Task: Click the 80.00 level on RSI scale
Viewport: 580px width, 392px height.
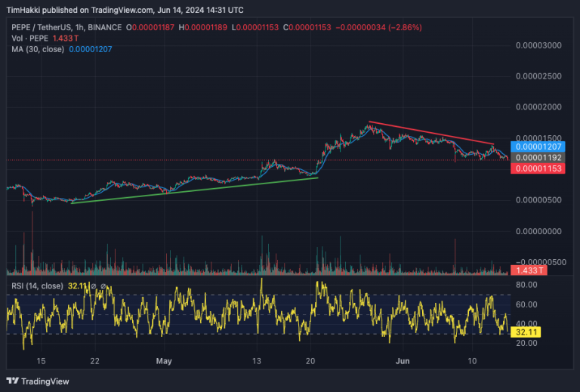Action: pos(526,285)
